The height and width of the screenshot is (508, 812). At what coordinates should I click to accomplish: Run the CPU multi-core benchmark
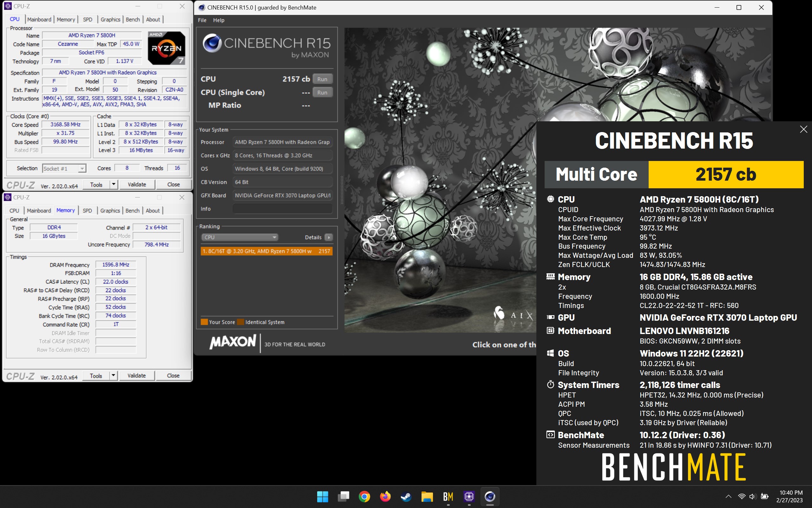point(323,79)
